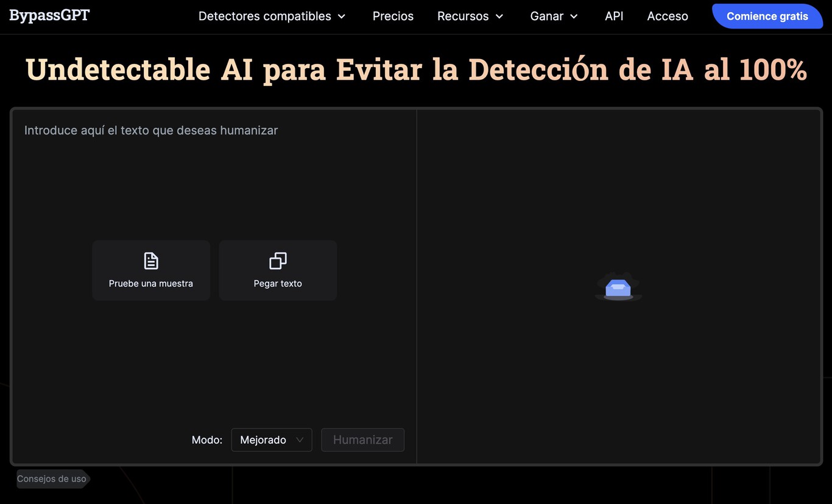Open the Recursos menu
The width and height of the screenshot is (832, 504).
(x=463, y=16)
